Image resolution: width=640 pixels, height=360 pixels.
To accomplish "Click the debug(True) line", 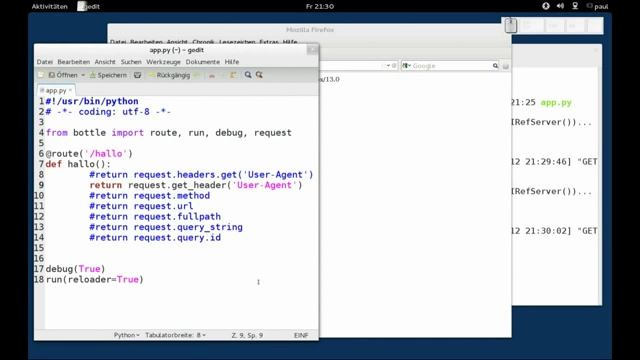I will 76,269.
